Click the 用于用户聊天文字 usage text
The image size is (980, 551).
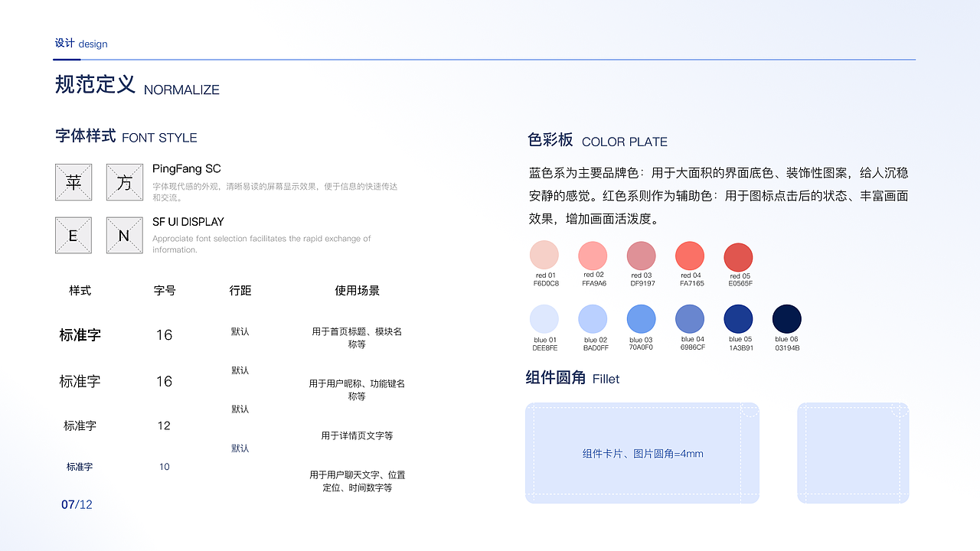coord(357,481)
